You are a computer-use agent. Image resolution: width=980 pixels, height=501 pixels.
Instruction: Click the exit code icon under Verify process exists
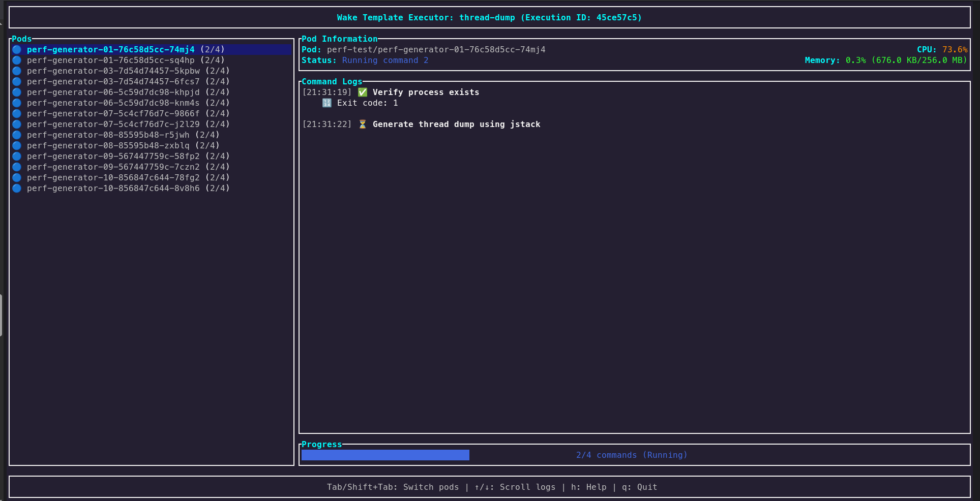326,103
